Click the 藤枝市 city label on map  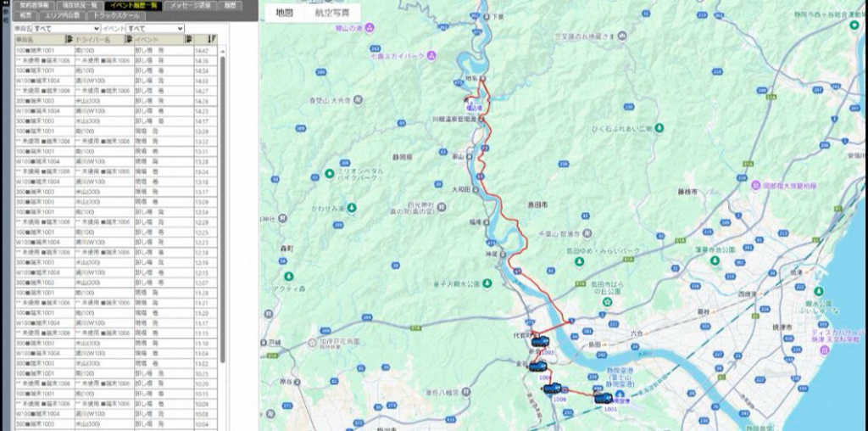[687, 192]
